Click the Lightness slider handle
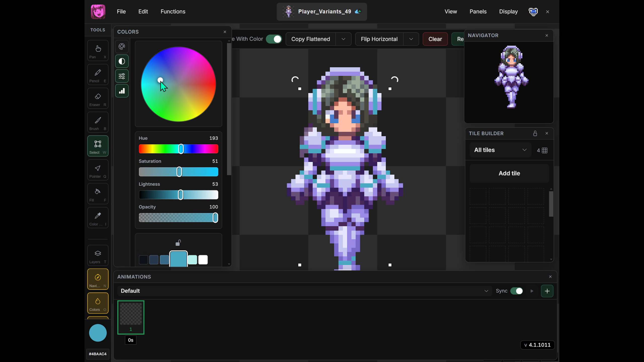 point(181,195)
